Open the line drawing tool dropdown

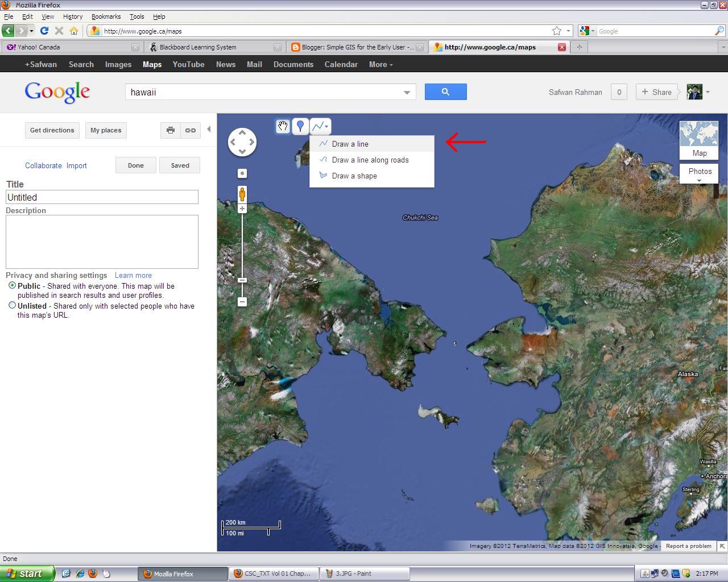pos(325,126)
